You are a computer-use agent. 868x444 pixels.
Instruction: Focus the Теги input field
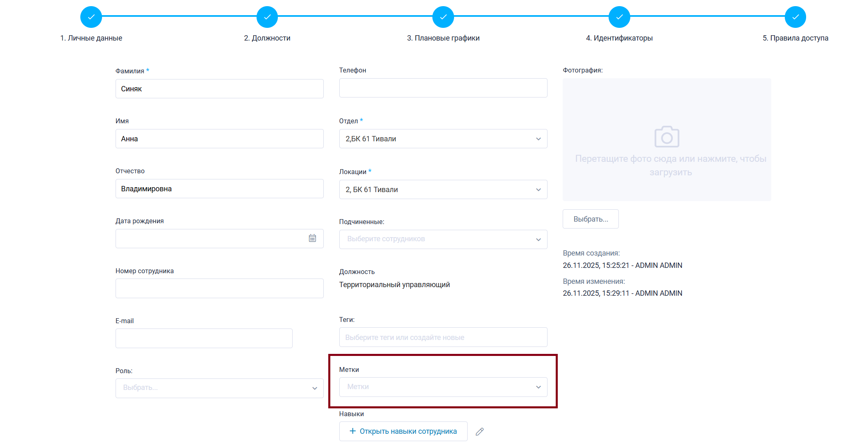click(443, 338)
